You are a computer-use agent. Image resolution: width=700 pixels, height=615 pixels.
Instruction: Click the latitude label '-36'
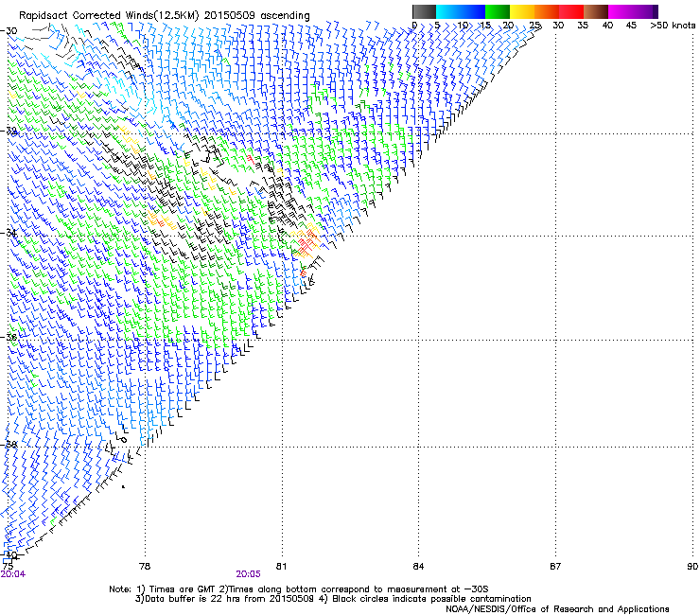click(9, 337)
